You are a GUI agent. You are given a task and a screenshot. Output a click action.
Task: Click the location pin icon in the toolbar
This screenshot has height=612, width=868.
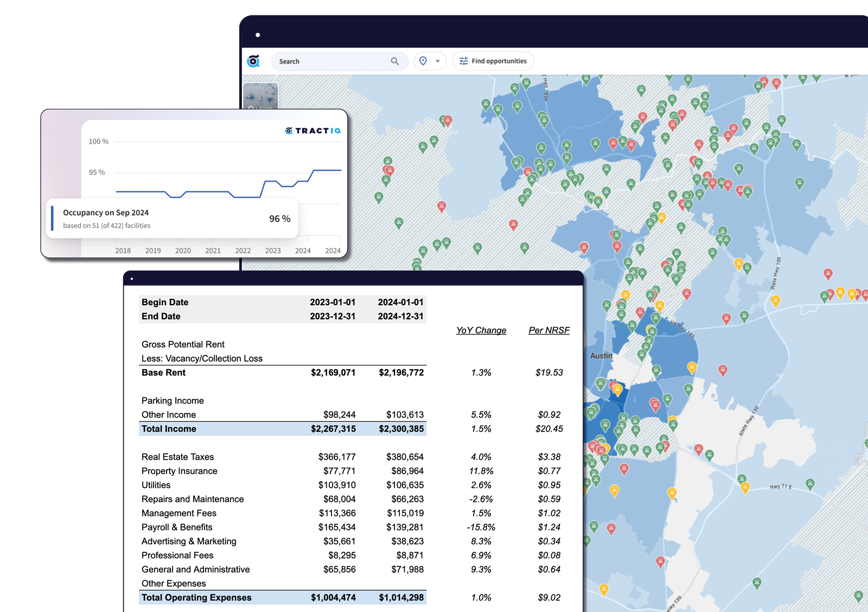423,61
